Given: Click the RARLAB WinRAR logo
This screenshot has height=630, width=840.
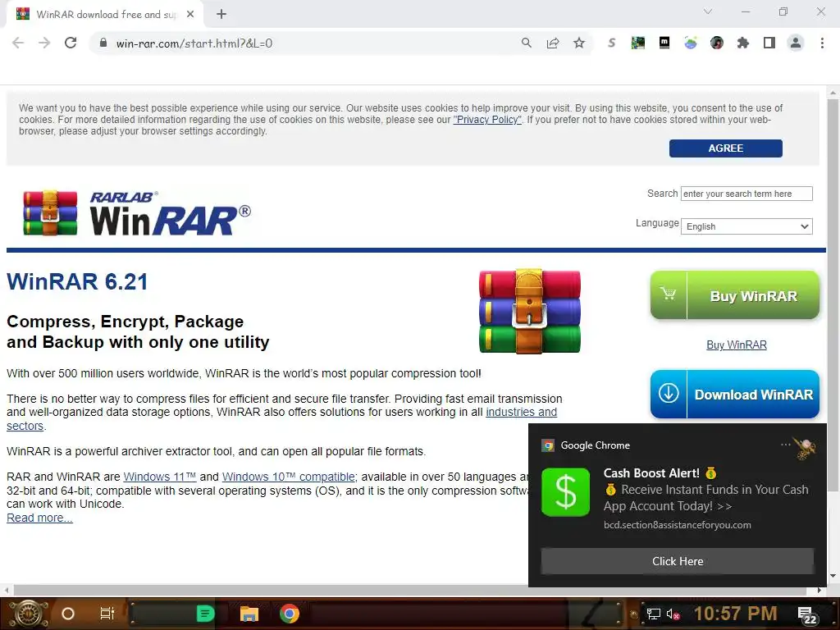Looking at the screenshot, I should [137, 212].
